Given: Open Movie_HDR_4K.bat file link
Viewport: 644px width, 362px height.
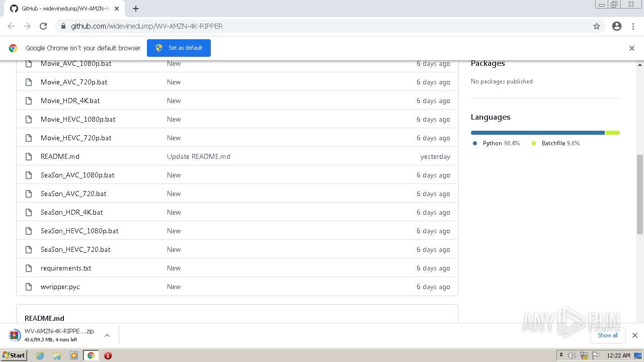Looking at the screenshot, I should 70,101.
